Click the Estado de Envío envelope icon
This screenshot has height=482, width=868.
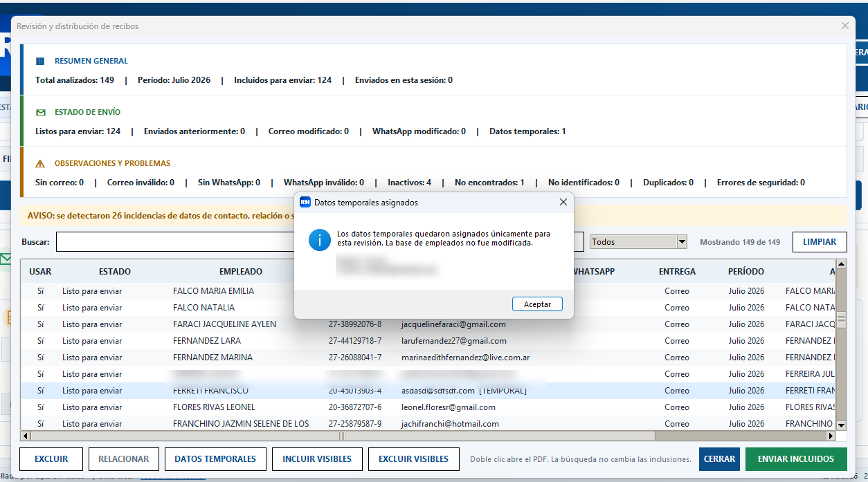[40, 112]
